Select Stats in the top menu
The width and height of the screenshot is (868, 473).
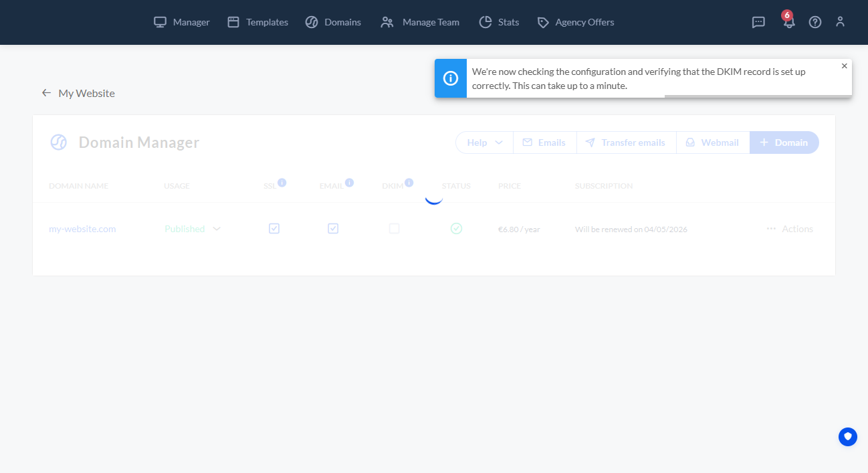[499, 22]
